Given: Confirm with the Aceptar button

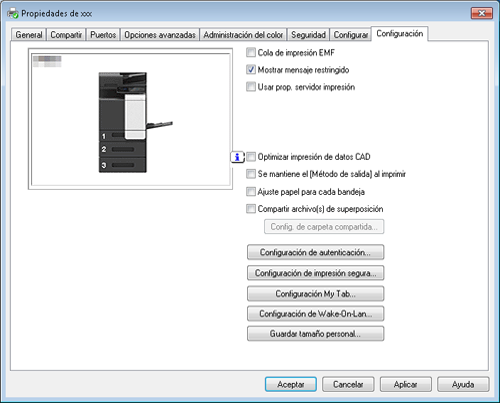Looking at the screenshot, I should pos(291,384).
